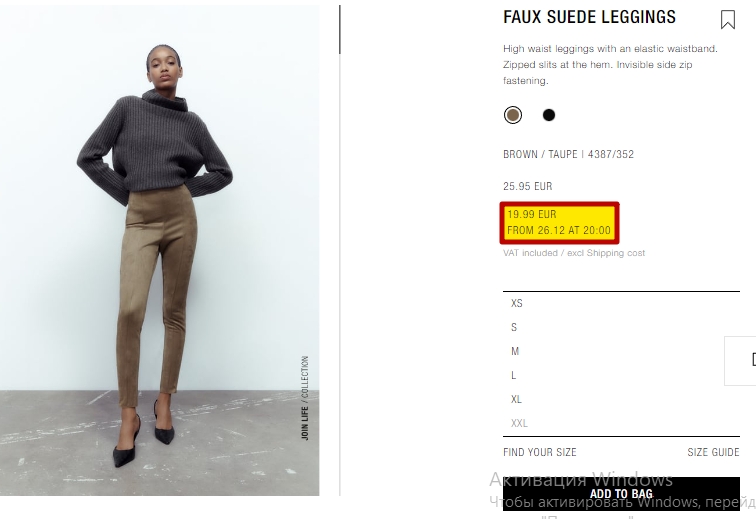Click the bookmark save icon

[x=728, y=20]
